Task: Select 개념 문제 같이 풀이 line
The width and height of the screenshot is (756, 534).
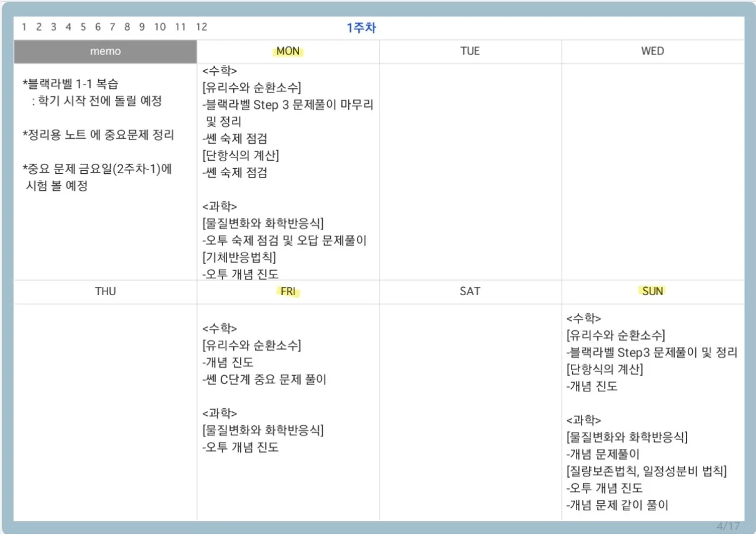Action: 617,505
